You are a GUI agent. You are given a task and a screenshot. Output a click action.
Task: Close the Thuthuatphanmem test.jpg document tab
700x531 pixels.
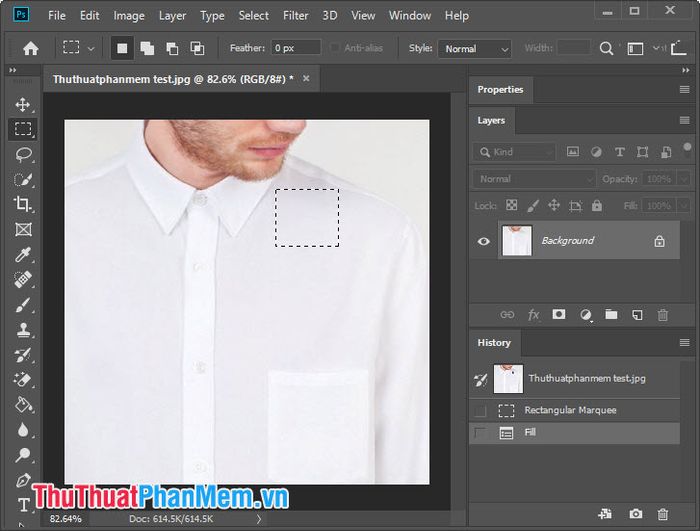pos(306,79)
